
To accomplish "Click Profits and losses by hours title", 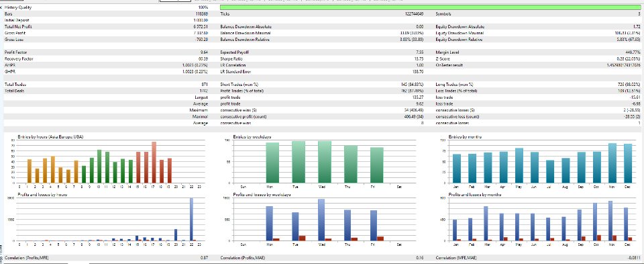I will point(42,194).
